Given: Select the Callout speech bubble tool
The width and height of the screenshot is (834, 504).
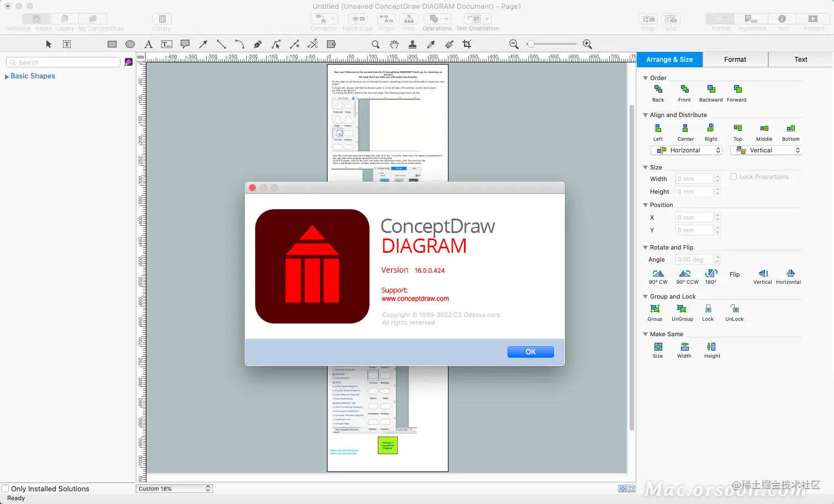Looking at the screenshot, I should 185,44.
